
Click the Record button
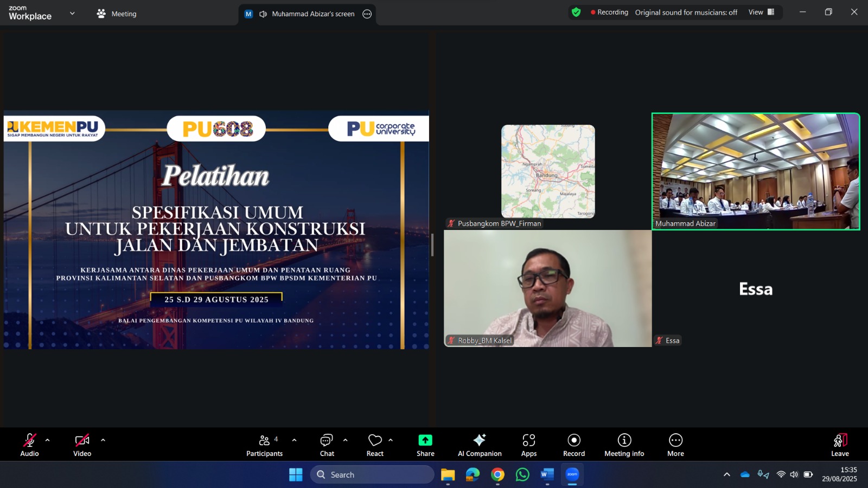pyautogui.click(x=574, y=445)
